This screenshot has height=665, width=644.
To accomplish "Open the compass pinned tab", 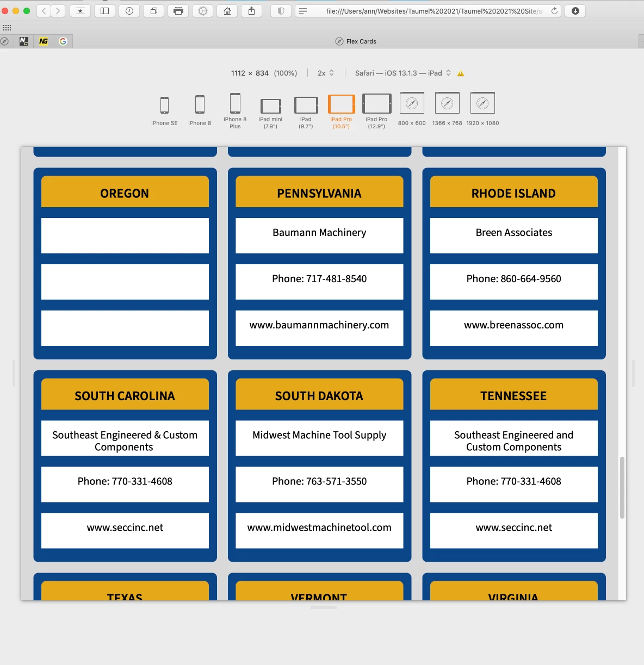I will tap(4, 41).
